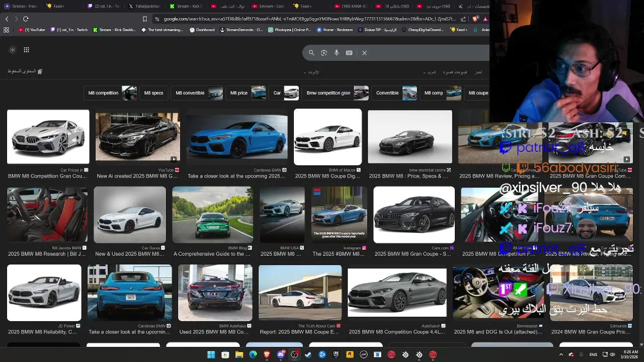
Task: Filter by M8 price chip
Action: pos(246,93)
